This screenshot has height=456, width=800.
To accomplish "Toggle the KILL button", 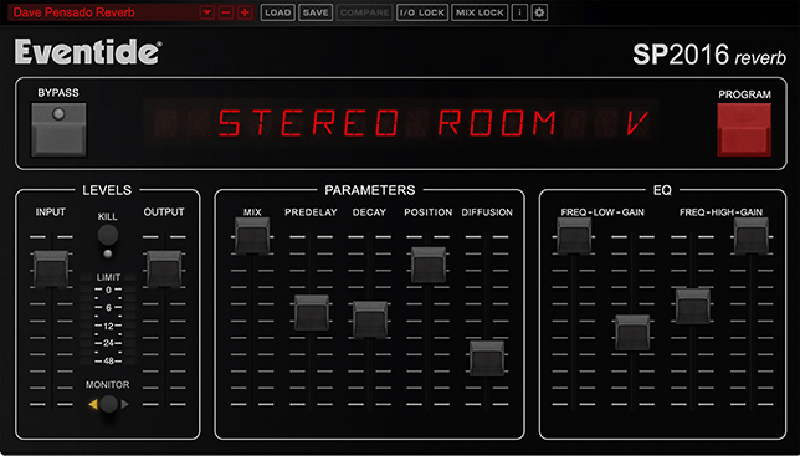I will (108, 235).
